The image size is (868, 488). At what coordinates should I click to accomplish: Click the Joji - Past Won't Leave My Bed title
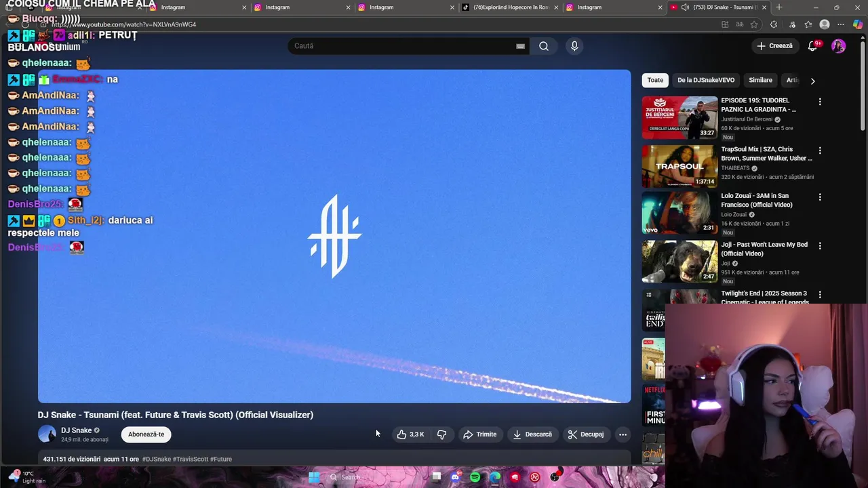764,249
